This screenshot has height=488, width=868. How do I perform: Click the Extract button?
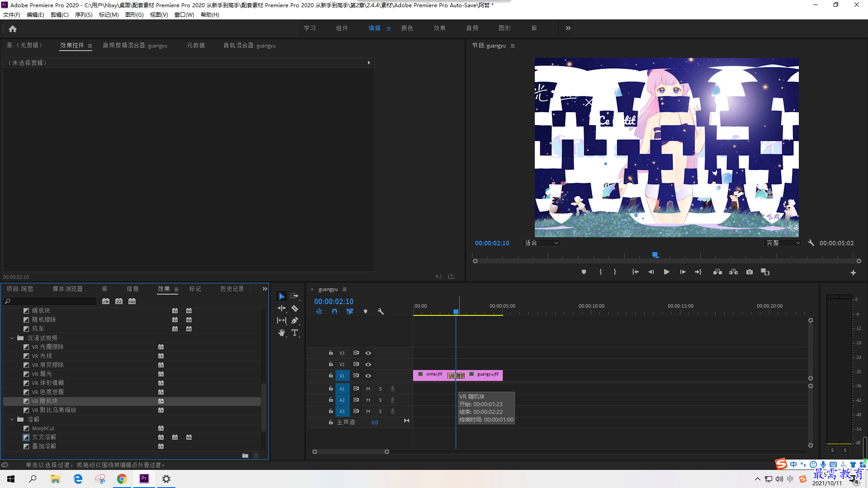click(733, 272)
